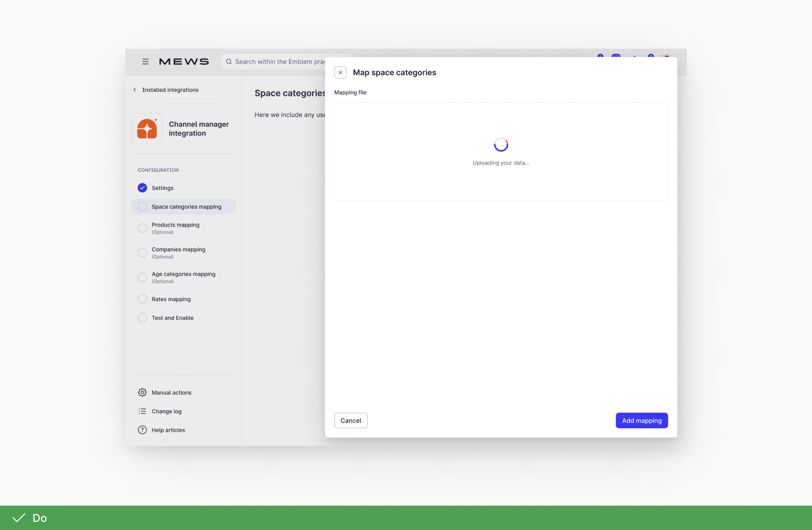Click the search magnifier icon
Screen dimensions: 812x530
229,62
